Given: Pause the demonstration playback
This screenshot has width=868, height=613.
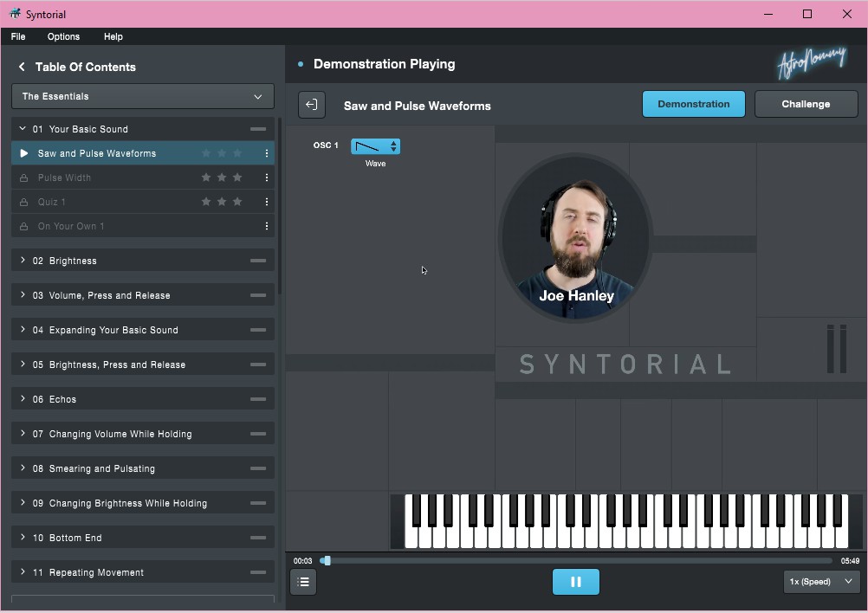Looking at the screenshot, I should 576,582.
